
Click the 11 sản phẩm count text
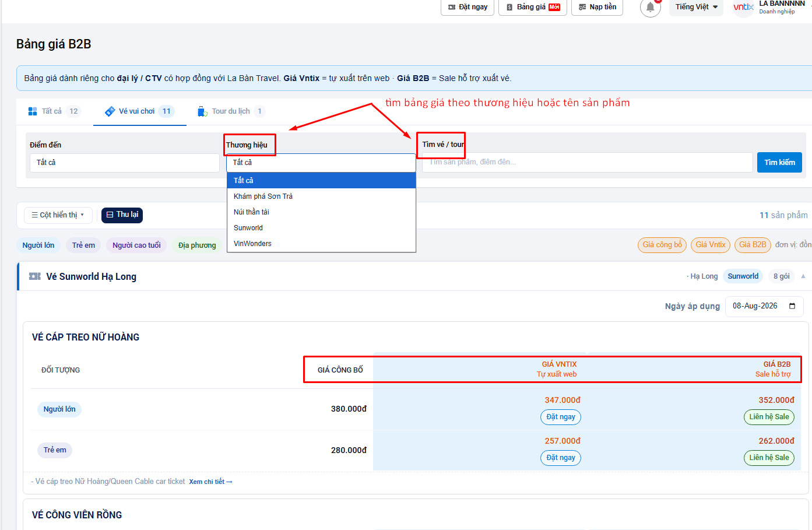point(783,215)
